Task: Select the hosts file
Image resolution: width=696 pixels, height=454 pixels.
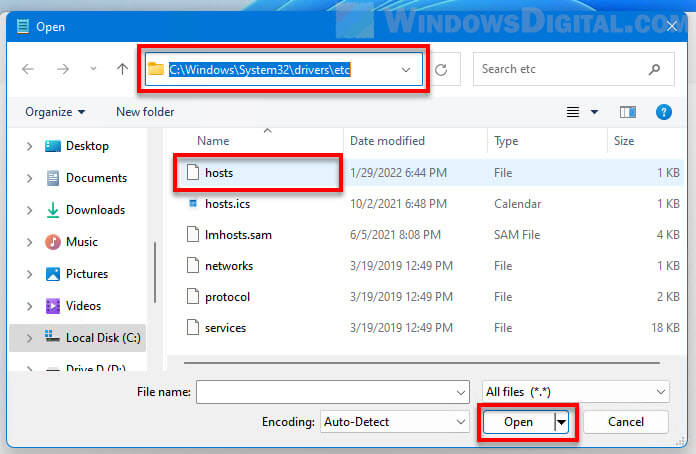Action: point(219,173)
